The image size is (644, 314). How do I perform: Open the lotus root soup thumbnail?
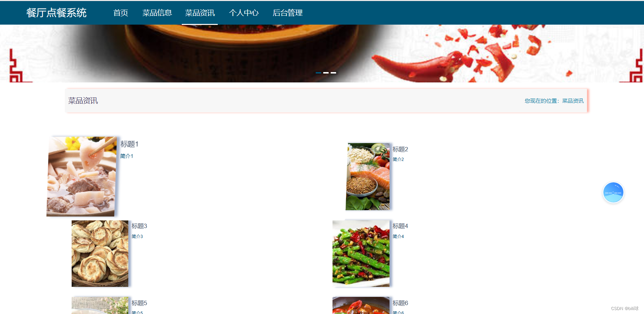pos(82,176)
